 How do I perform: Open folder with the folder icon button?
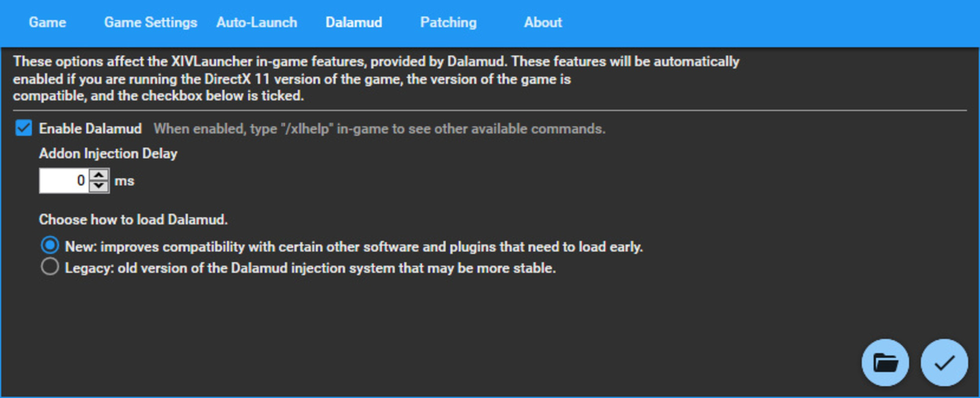coord(885,363)
